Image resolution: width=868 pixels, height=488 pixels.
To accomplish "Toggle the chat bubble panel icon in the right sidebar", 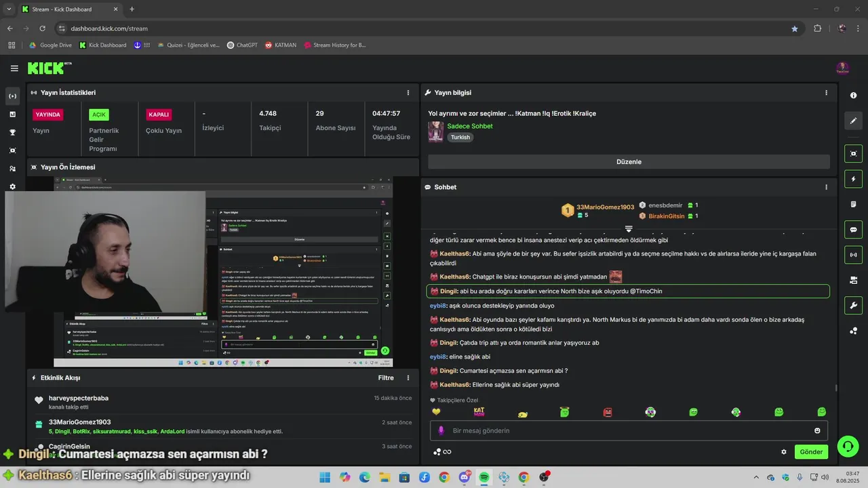I will (853, 230).
